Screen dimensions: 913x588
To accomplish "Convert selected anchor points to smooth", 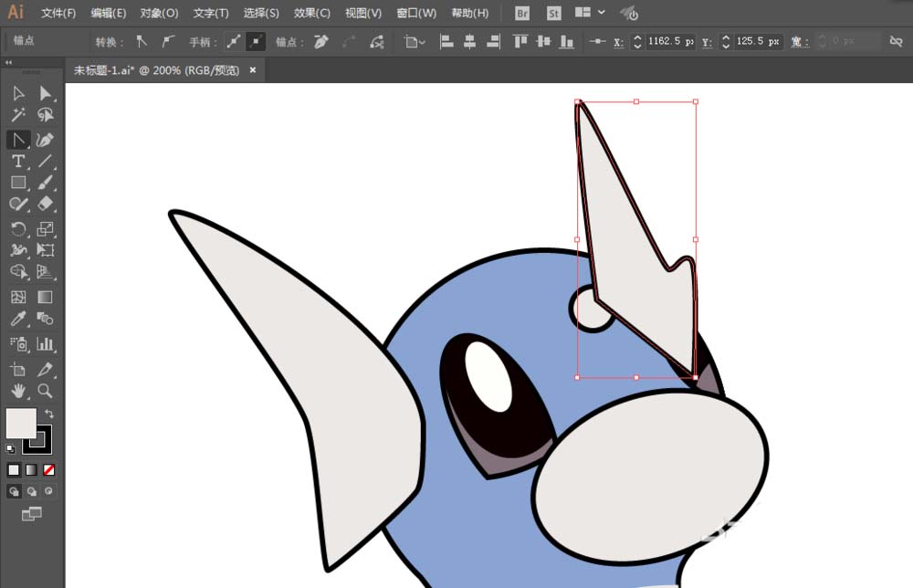I will (168, 41).
